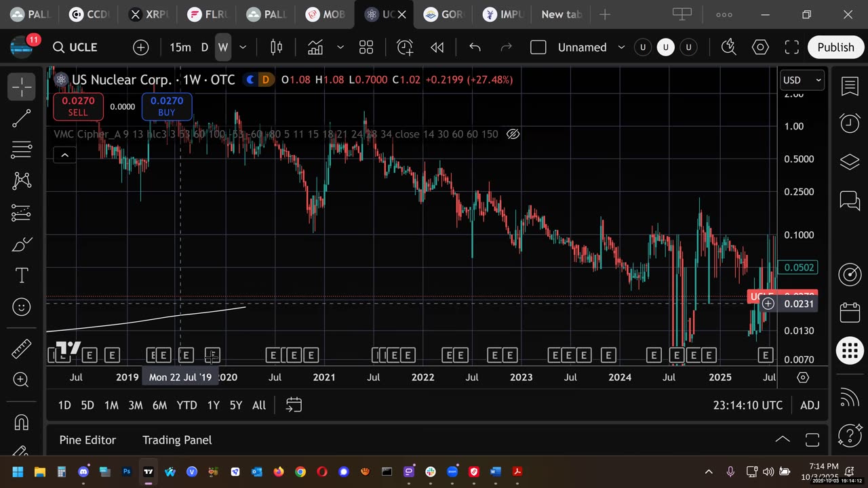Open Discord from the taskbar

tap(83, 472)
